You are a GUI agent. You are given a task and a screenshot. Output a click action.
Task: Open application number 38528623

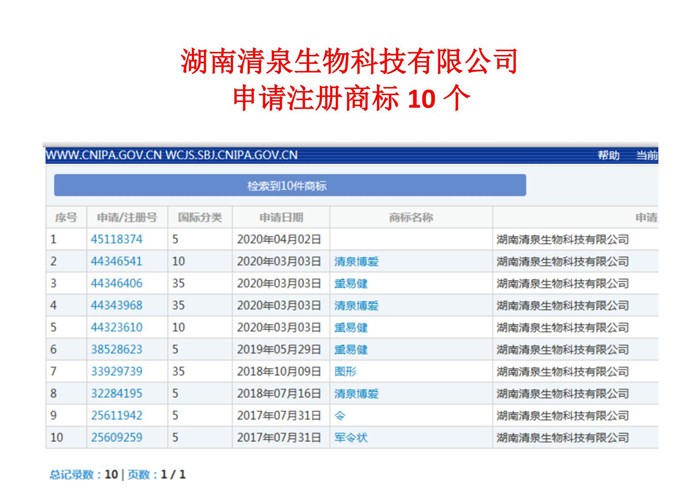click(x=116, y=350)
